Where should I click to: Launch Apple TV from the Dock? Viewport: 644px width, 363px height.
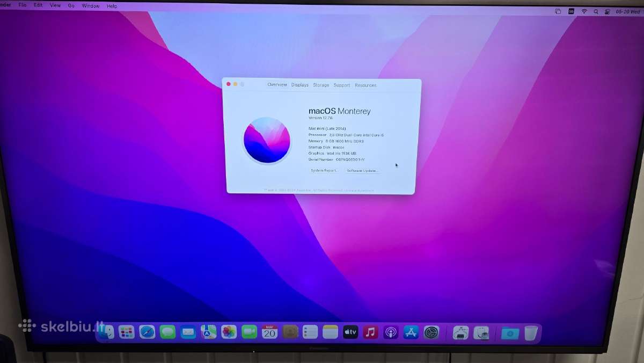(350, 332)
